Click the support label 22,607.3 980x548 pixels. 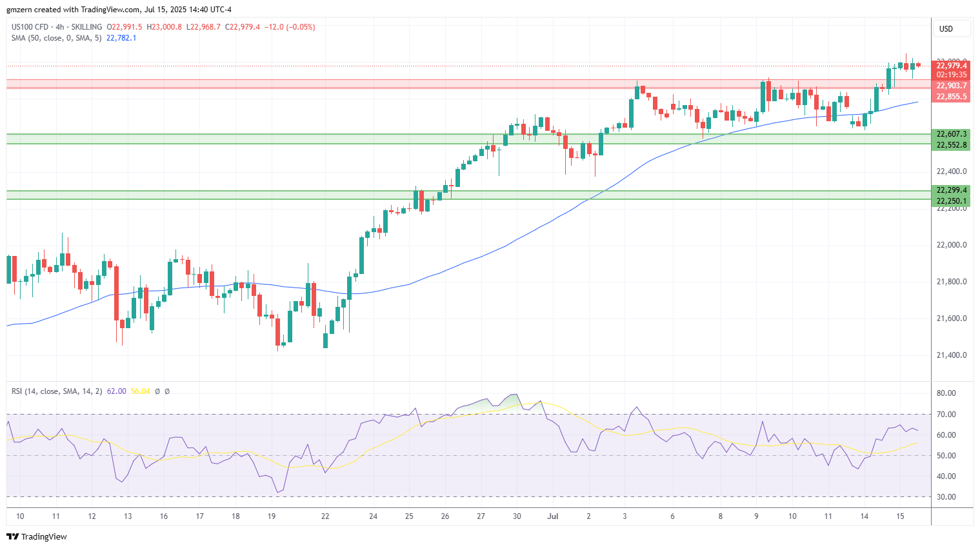click(952, 134)
